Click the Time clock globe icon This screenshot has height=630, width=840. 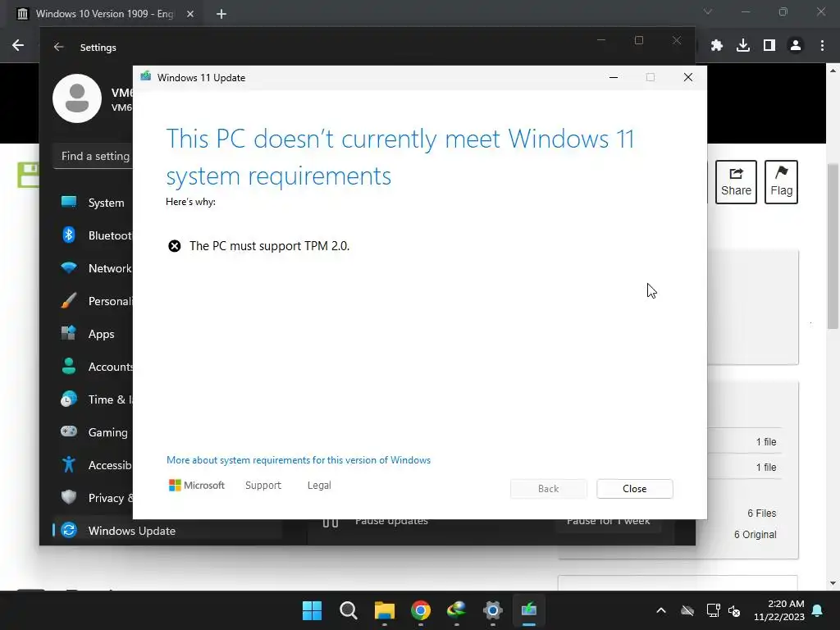point(69,399)
